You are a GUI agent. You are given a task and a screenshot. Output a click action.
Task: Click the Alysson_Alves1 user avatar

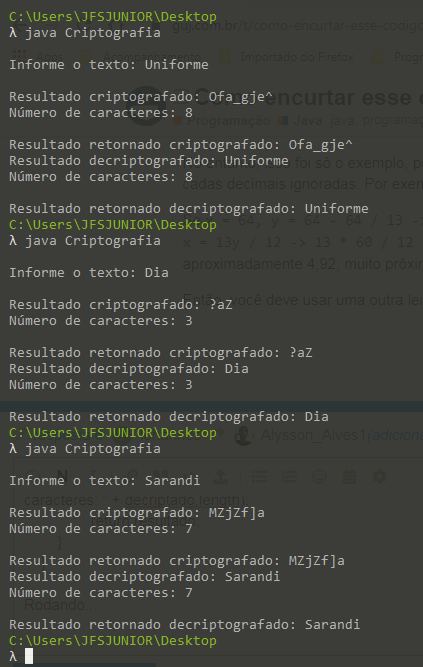click(243, 436)
